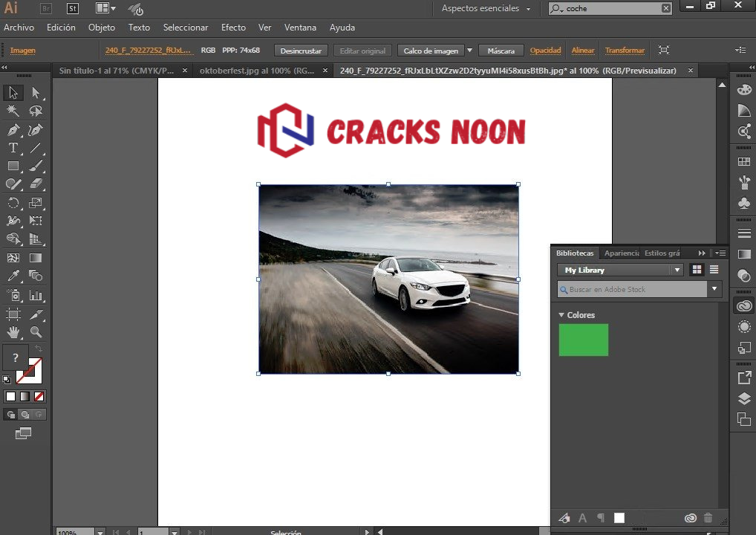
Task: Select the Line Segment tool
Action: click(x=35, y=148)
